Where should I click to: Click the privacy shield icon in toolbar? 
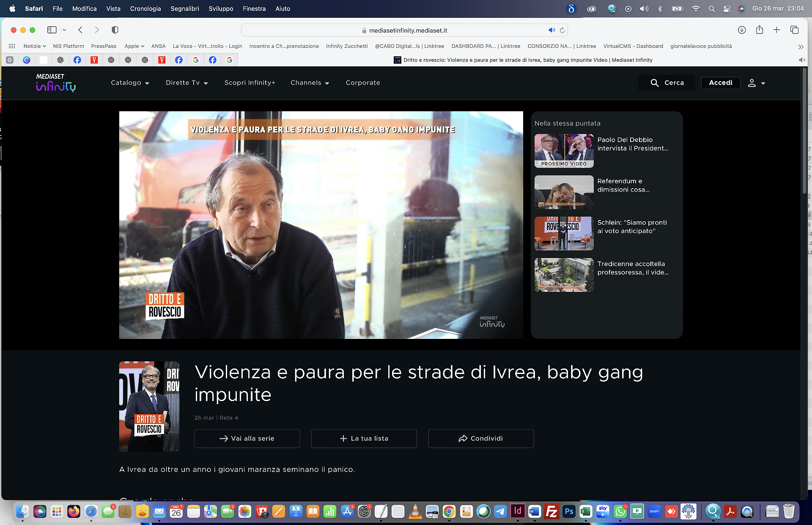pyautogui.click(x=115, y=30)
